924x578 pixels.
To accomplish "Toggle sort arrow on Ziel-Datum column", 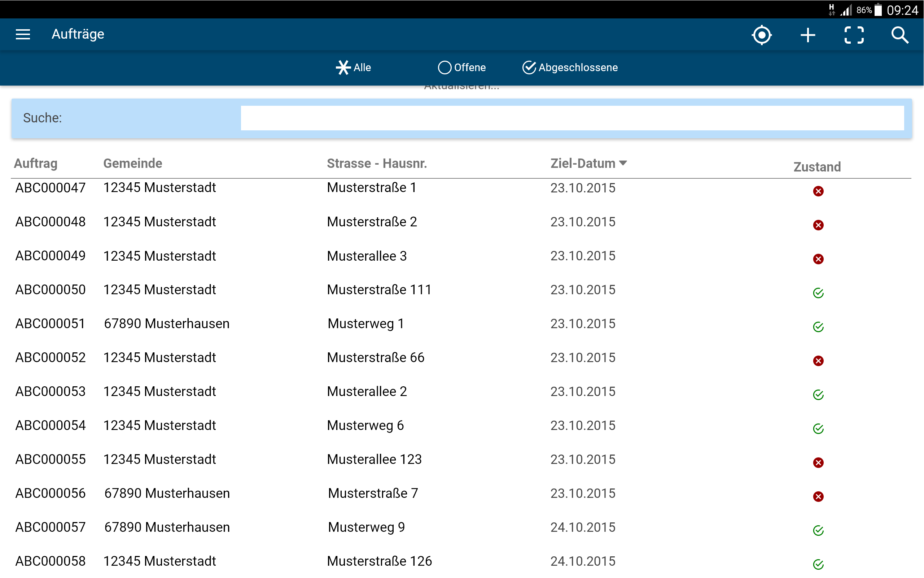I will pyautogui.click(x=623, y=163).
